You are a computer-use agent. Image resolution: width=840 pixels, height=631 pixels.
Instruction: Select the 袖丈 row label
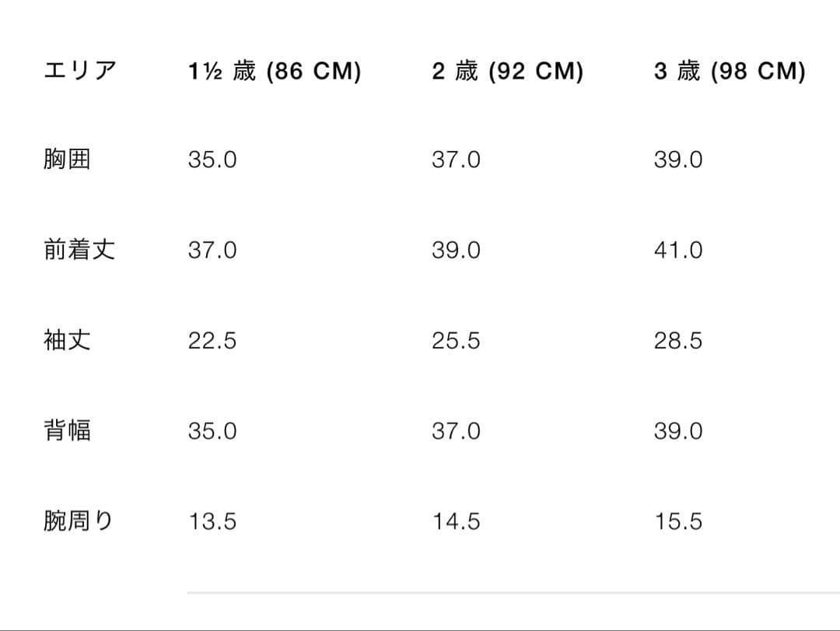pos(67,340)
